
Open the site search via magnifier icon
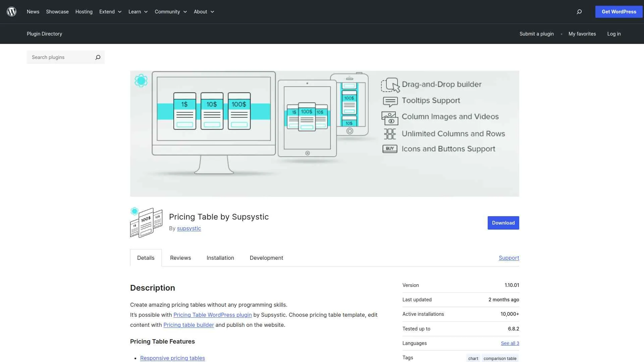click(579, 12)
